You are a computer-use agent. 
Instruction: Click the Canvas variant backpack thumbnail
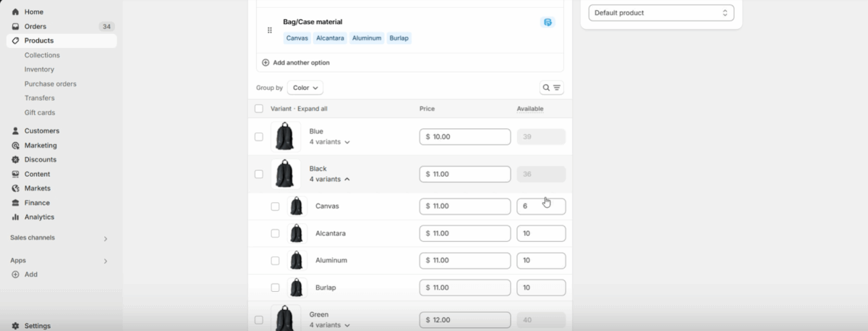[x=297, y=206]
